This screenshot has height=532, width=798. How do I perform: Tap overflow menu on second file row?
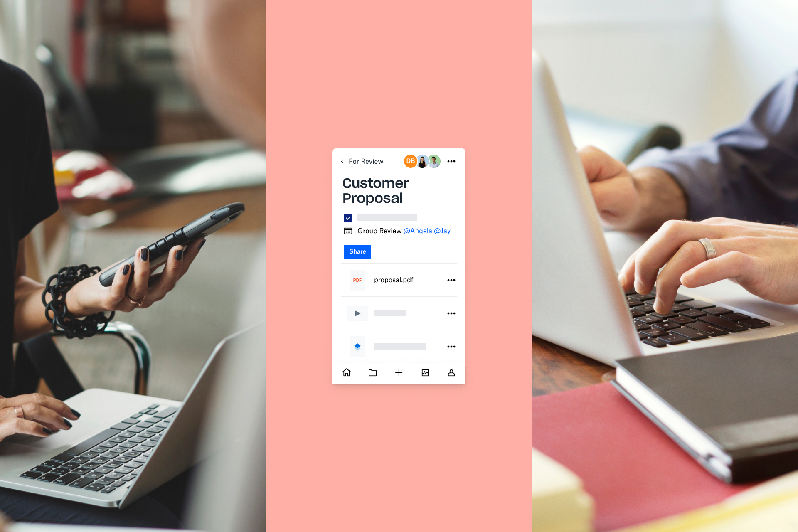tap(451, 313)
